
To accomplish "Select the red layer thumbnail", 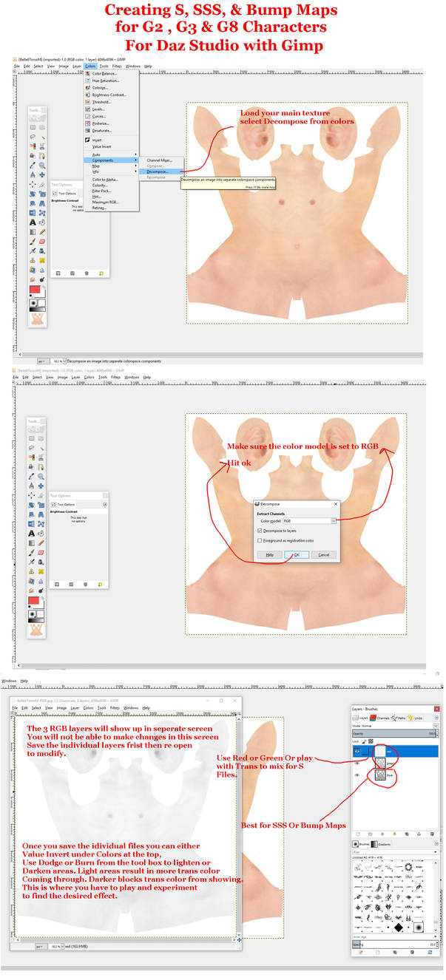I will pos(380,752).
